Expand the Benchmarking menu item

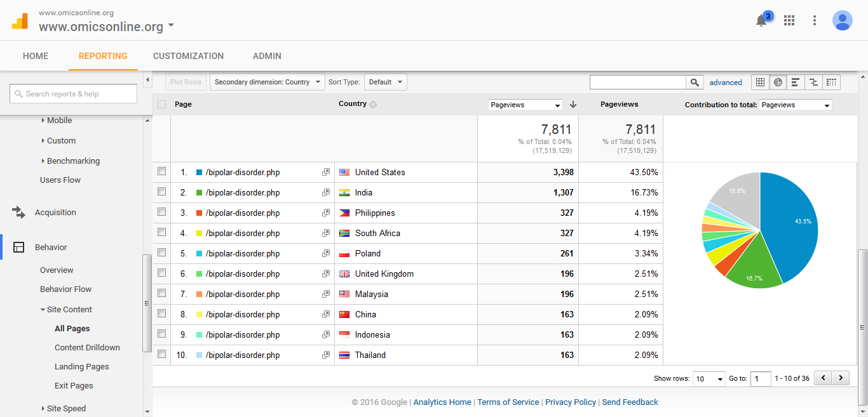pos(71,161)
